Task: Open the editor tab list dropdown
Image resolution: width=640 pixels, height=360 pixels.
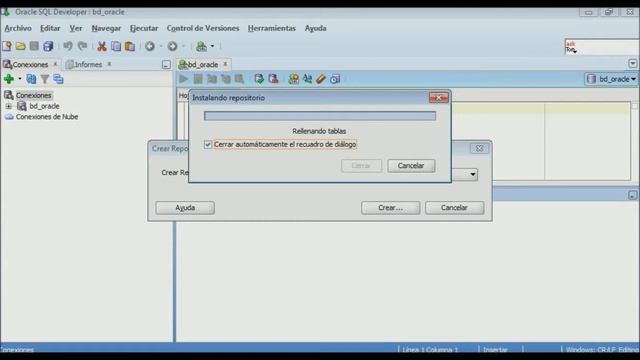Action: (x=633, y=64)
